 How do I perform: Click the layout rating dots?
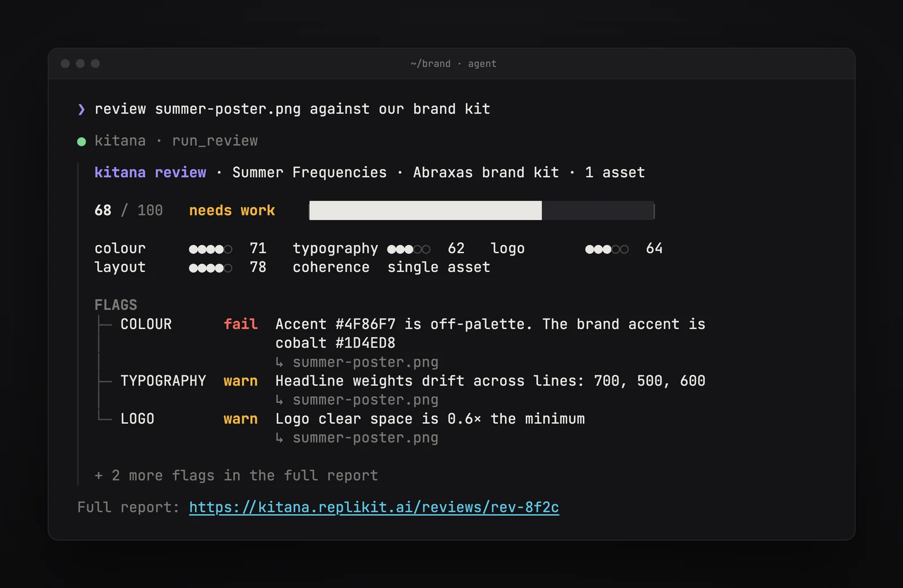pyautogui.click(x=211, y=269)
